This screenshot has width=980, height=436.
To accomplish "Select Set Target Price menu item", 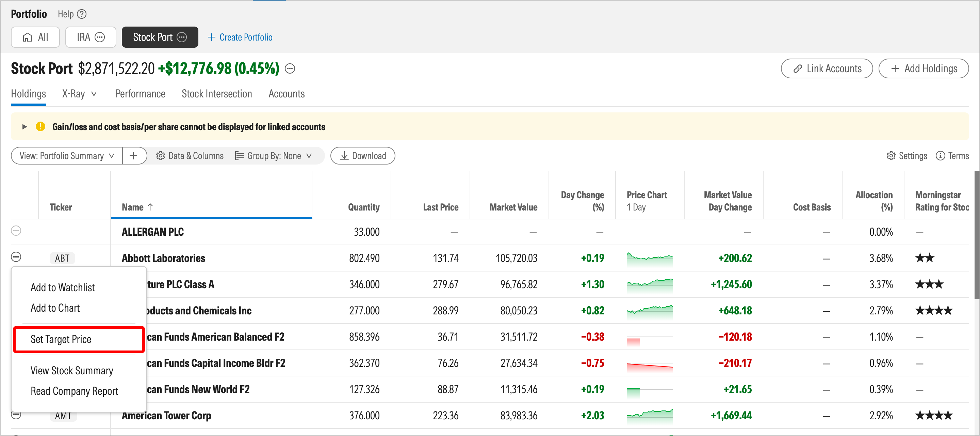I will 61,339.
